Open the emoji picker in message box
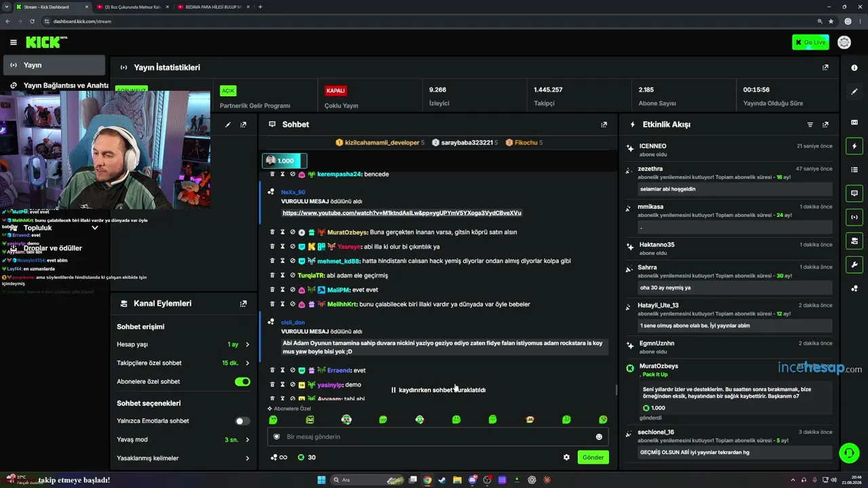Viewport: 868px width, 488px height. (x=599, y=437)
